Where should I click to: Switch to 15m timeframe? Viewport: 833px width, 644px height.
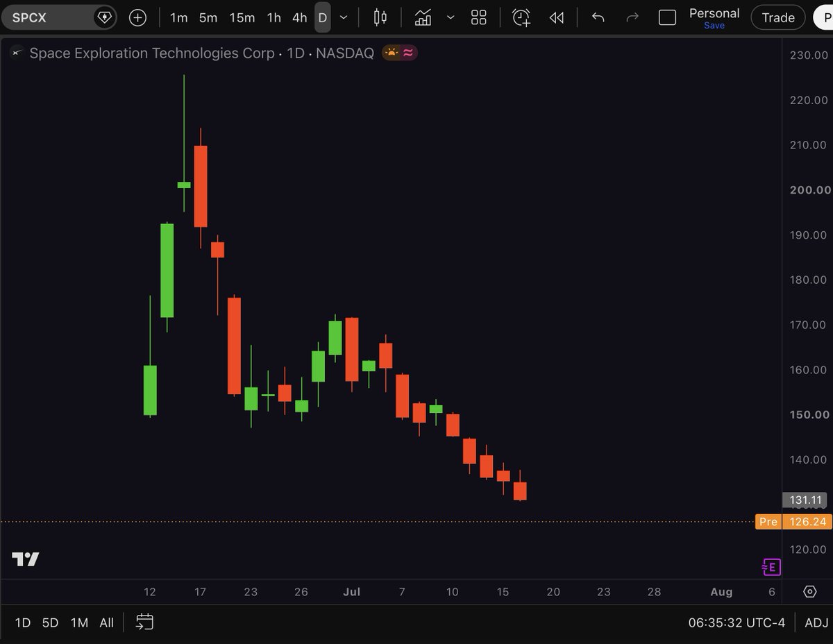242,17
